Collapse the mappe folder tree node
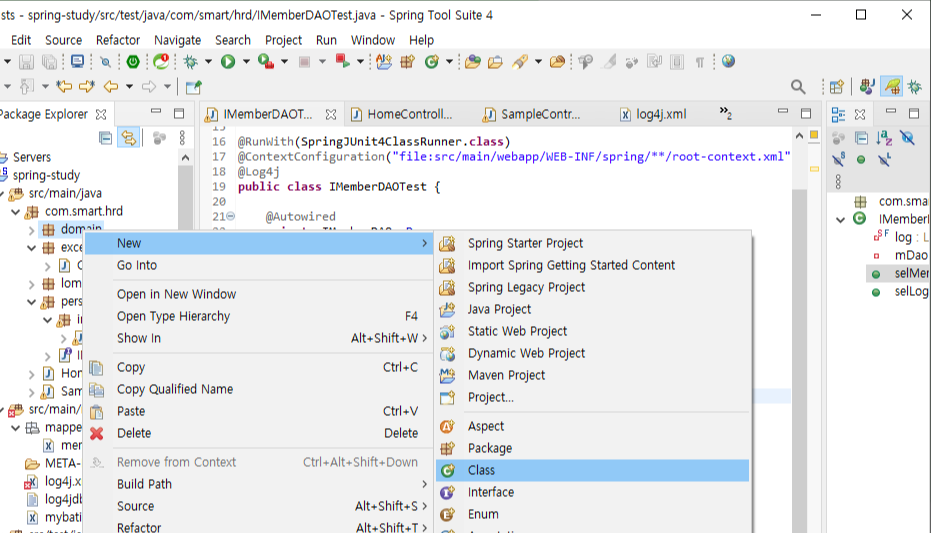Viewport: 931px width, 533px height. (x=16, y=428)
